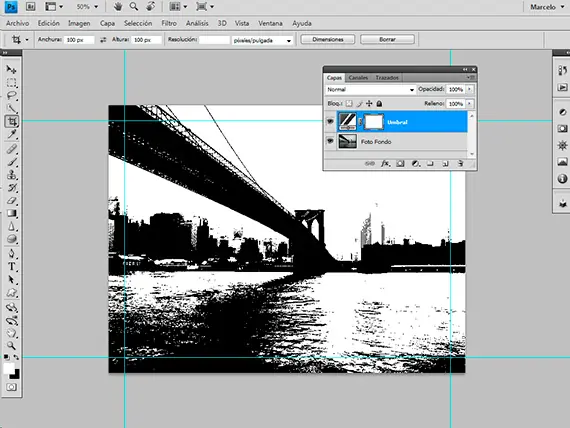The width and height of the screenshot is (570, 428).
Task: Hide the Foto Fondo layer
Action: (330, 141)
